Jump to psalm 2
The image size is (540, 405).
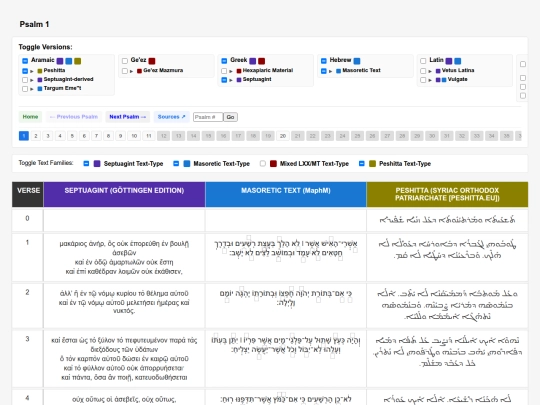pyautogui.click(x=36, y=136)
